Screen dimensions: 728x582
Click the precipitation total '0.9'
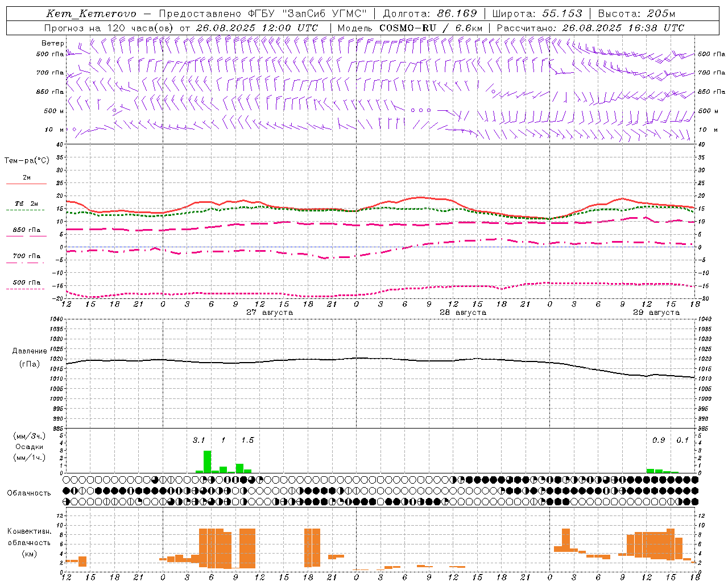point(659,440)
